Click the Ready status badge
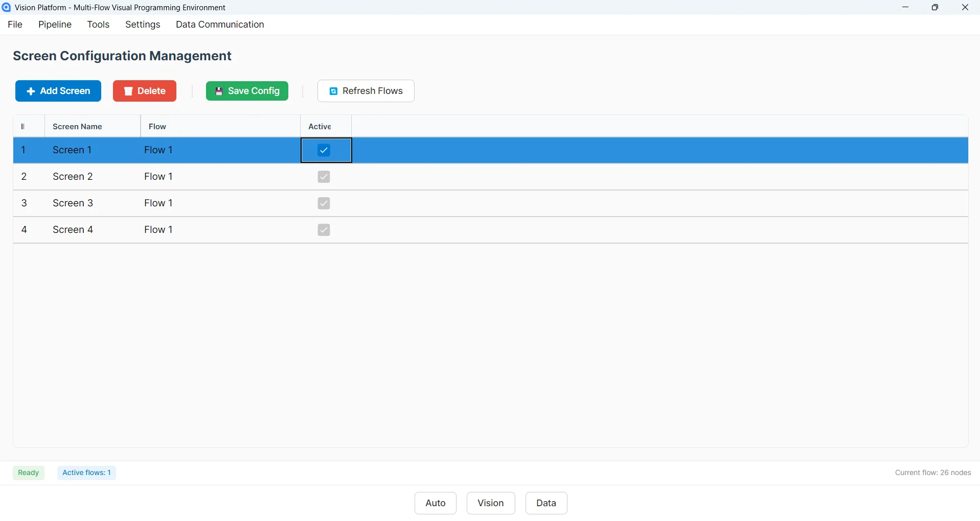This screenshot has height=521, width=980. (29, 473)
